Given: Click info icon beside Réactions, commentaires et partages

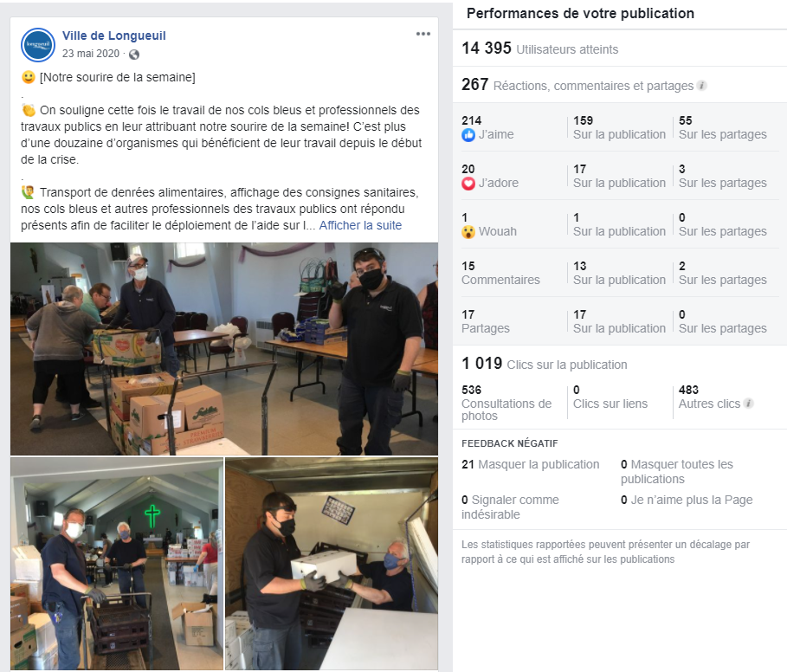Looking at the screenshot, I should click(702, 86).
